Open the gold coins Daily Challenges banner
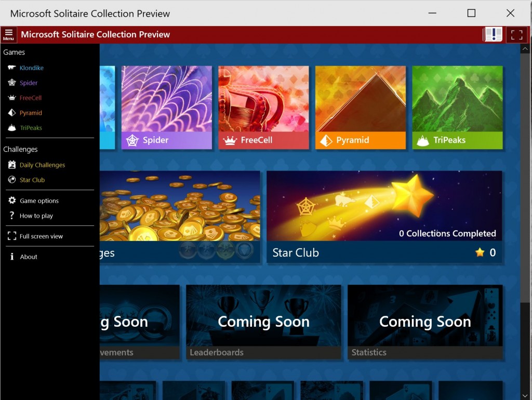Screen dimensions: 532x400 coord(180,217)
